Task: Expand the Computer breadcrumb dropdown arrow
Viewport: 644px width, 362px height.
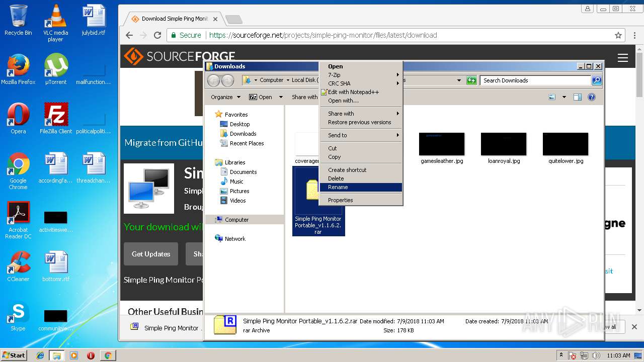Action: (x=288, y=80)
